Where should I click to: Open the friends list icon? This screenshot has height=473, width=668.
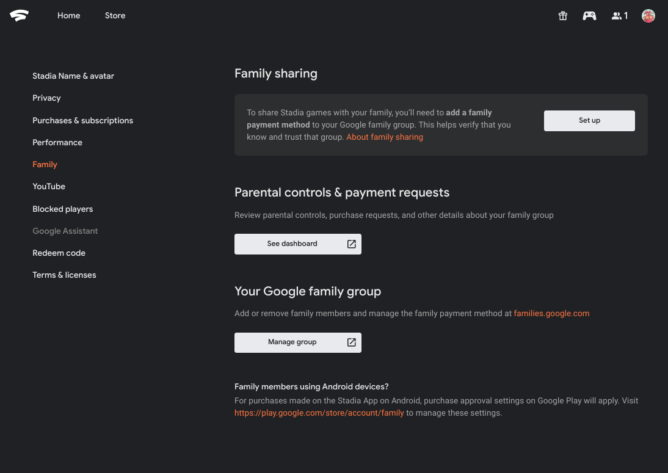(x=619, y=16)
